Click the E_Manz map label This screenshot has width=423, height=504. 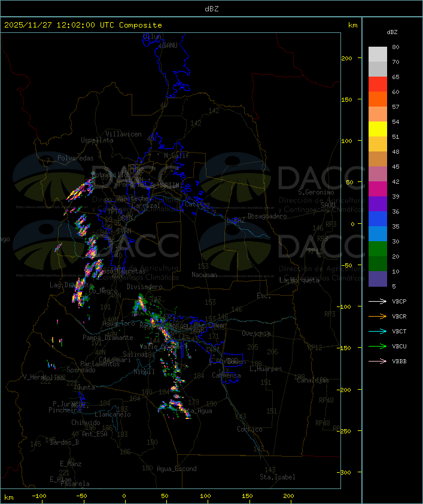(x=71, y=464)
